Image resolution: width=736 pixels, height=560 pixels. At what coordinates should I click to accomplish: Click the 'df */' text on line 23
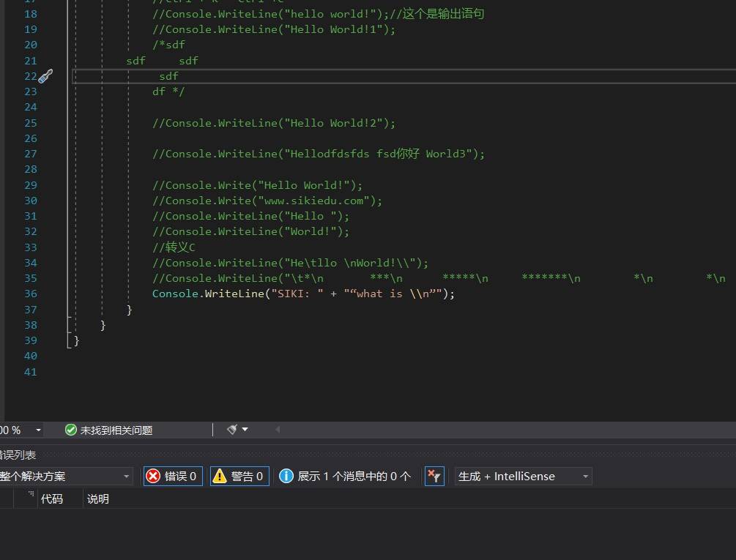pyautogui.click(x=168, y=92)
